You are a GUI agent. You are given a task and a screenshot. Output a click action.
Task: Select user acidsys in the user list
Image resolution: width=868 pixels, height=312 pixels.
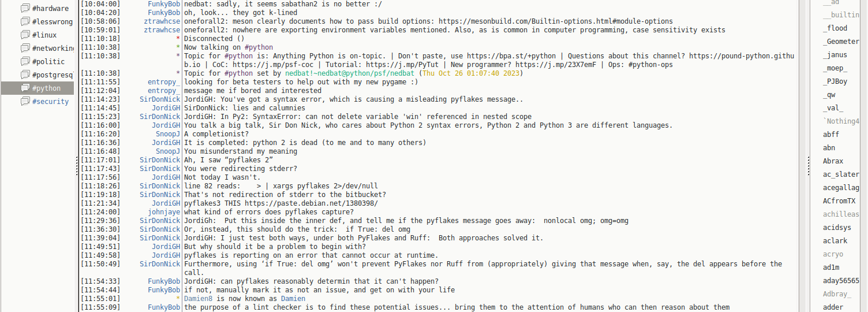point(837,228)
